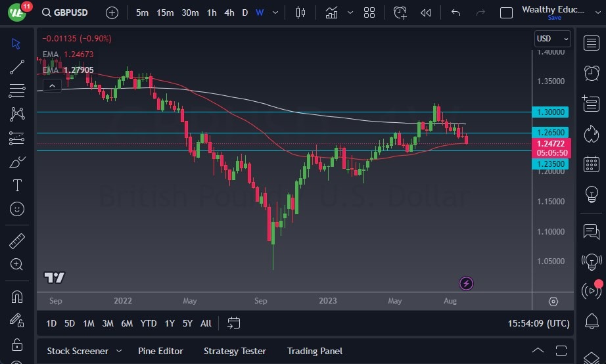Toggle magnet mode for drawings

tap(17, 297)
